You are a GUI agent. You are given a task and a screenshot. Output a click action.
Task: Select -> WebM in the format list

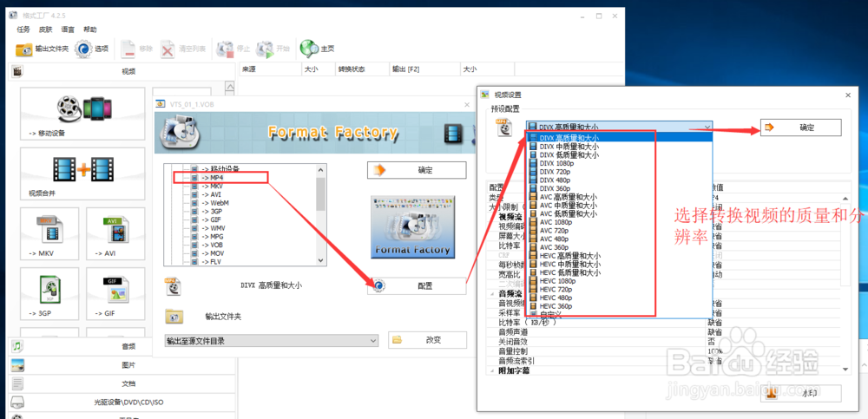click(215, 203)
